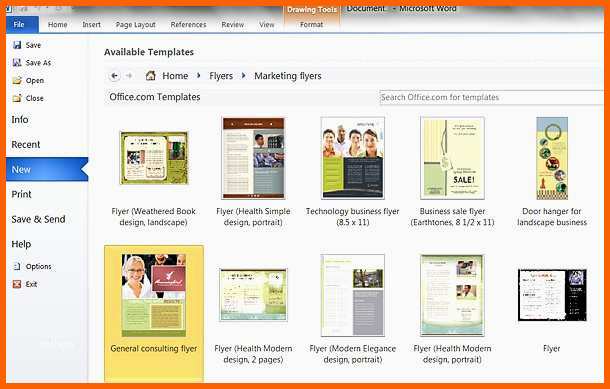
Task: Click Flyers in the template breadcrumb
Action: [221, 76]
